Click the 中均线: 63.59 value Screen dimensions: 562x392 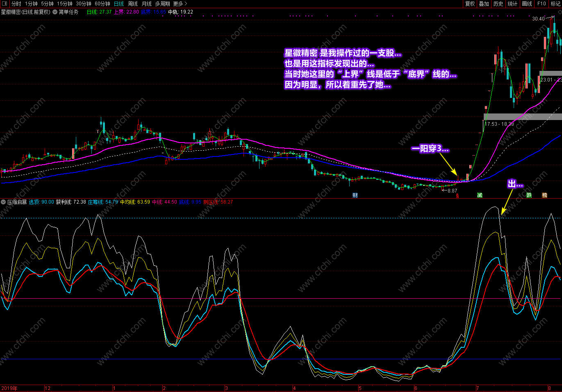(x=135, y=202)
